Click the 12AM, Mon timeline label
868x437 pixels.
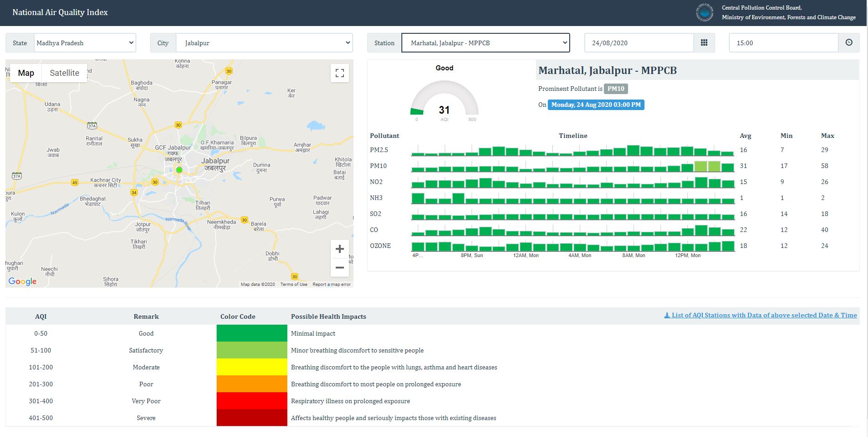click(526, 255)
